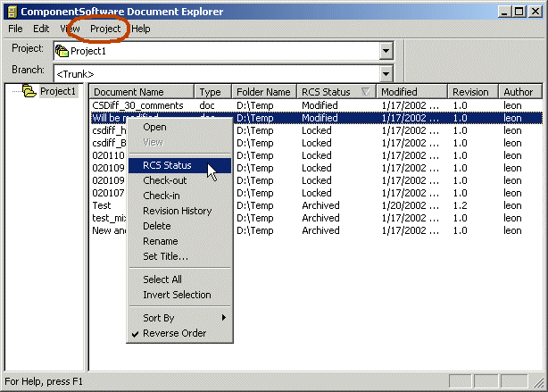The image size is (548, 392).
Task: Click Archived status in New an... row
Action: click(x=320, y=230)
